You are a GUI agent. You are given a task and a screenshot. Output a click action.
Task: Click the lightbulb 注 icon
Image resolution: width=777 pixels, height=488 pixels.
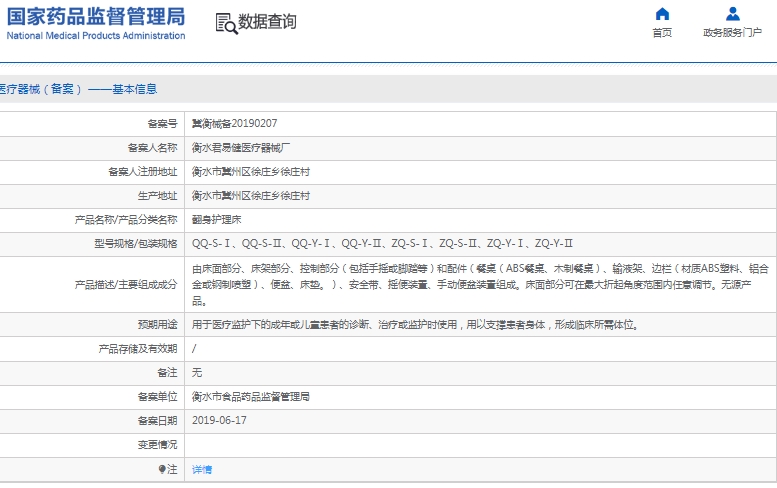click(162, 469)
